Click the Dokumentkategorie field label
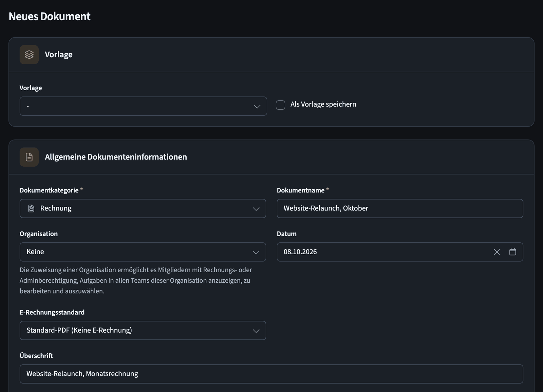Viewport: 543px width, 392px height. [49, 190]
